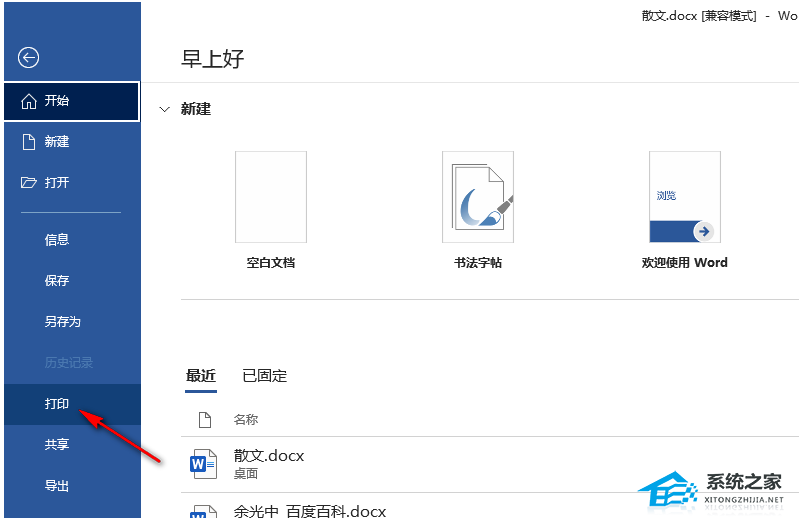799x518 pixels.
Task: Click the back arrow circle icon
Action: point(29,58)
